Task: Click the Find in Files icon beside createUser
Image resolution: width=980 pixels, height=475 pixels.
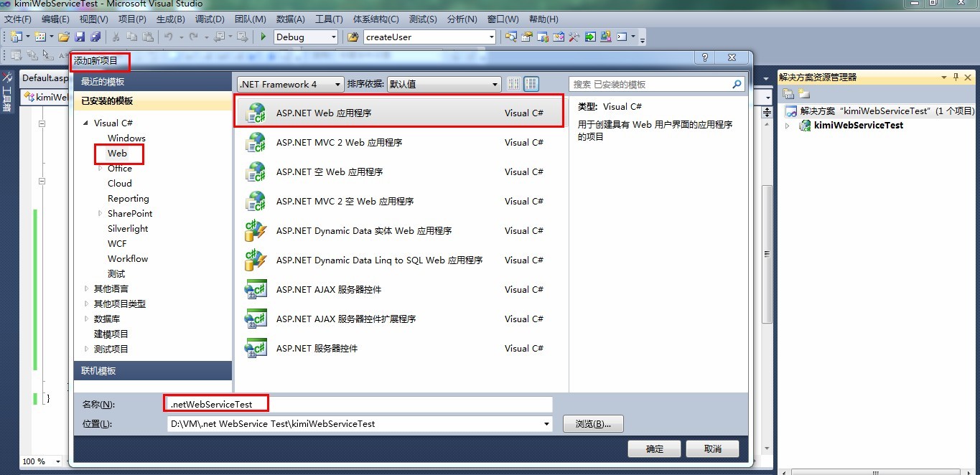Action: click(353, 37)
